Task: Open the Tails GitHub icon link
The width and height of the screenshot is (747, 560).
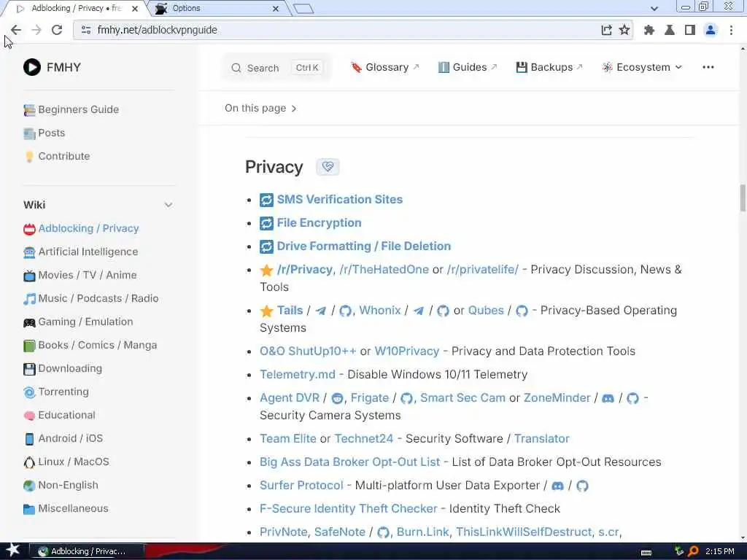Action: pos(345,311)
